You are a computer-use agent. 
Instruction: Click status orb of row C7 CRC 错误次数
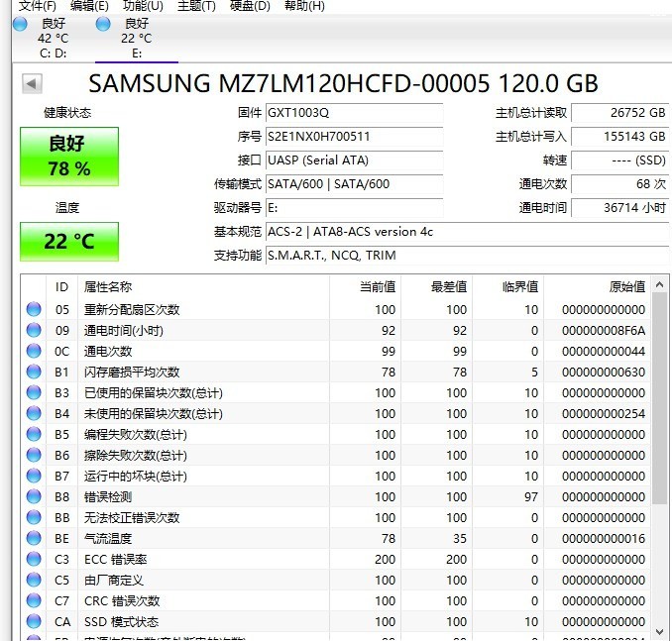click(34, 600)
